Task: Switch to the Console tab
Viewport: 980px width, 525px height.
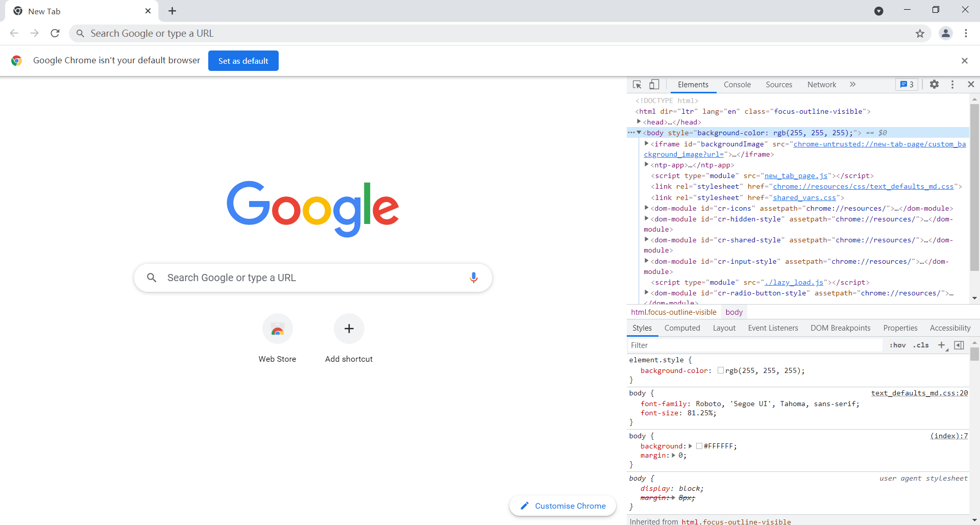Action: [x=737, y=85]
